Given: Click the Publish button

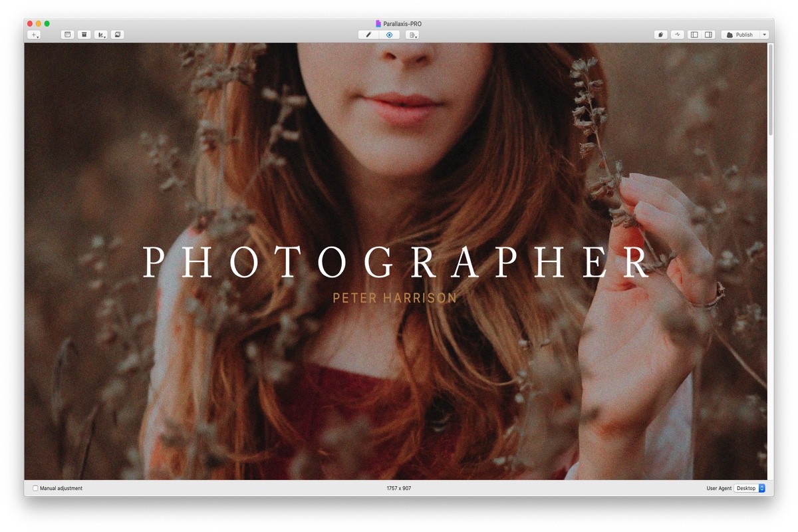Looking at the screenshot, I should tap(740, 35).
